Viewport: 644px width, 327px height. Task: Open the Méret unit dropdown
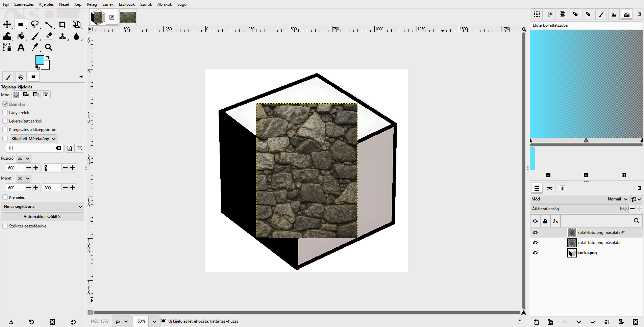23,178
